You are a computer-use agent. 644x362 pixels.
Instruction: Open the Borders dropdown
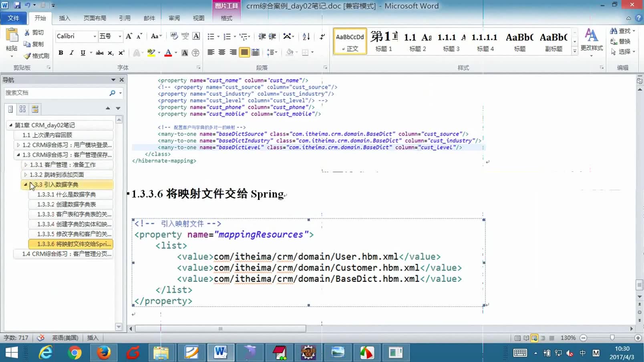tap(312, 52)
